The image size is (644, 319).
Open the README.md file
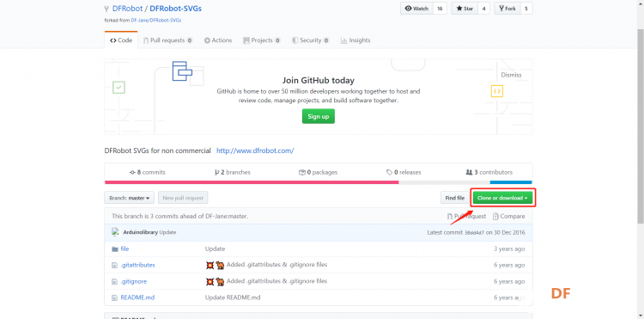(x=137, y=298)
